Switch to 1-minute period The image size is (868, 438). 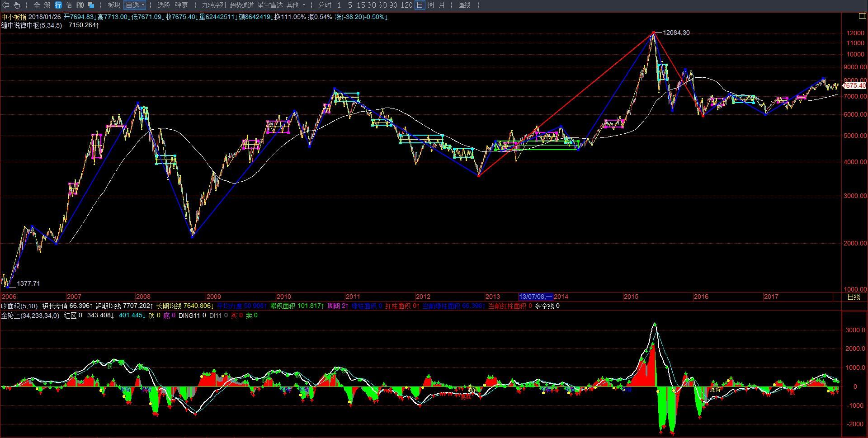(x=339, y=5)
